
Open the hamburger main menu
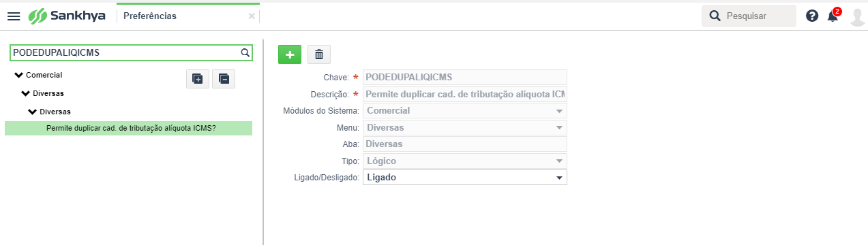point(14,16)
